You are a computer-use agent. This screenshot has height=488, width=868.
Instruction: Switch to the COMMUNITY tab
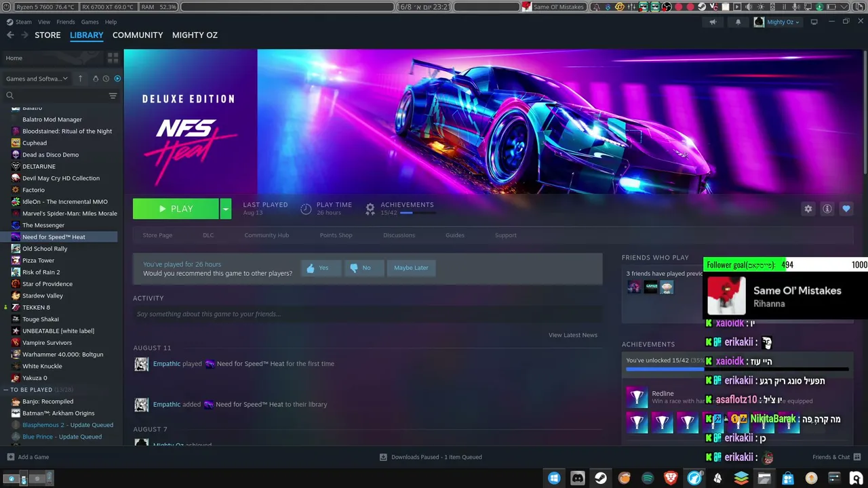[x=138, y=35]
